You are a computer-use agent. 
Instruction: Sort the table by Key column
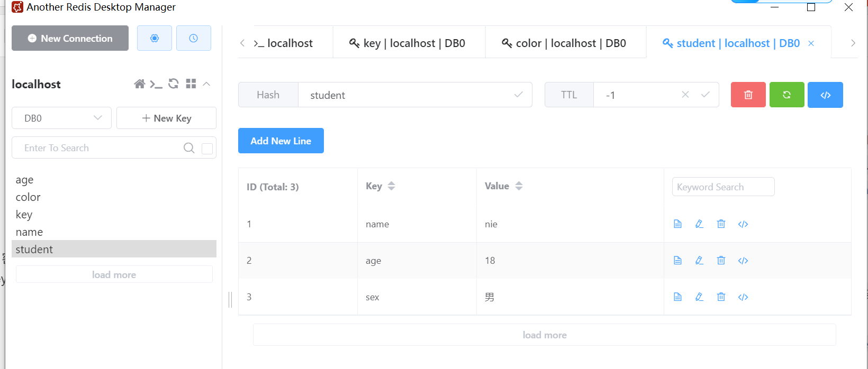point(392,186)
